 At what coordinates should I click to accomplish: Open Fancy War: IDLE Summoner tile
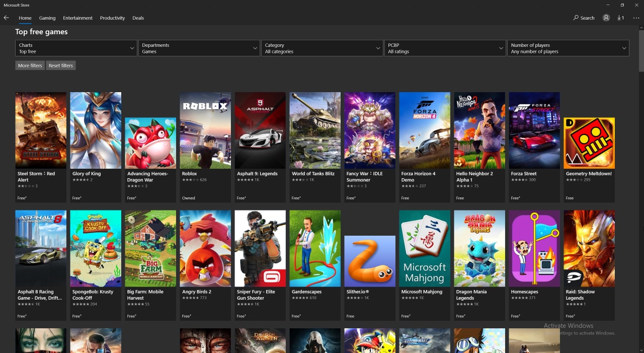370,147
